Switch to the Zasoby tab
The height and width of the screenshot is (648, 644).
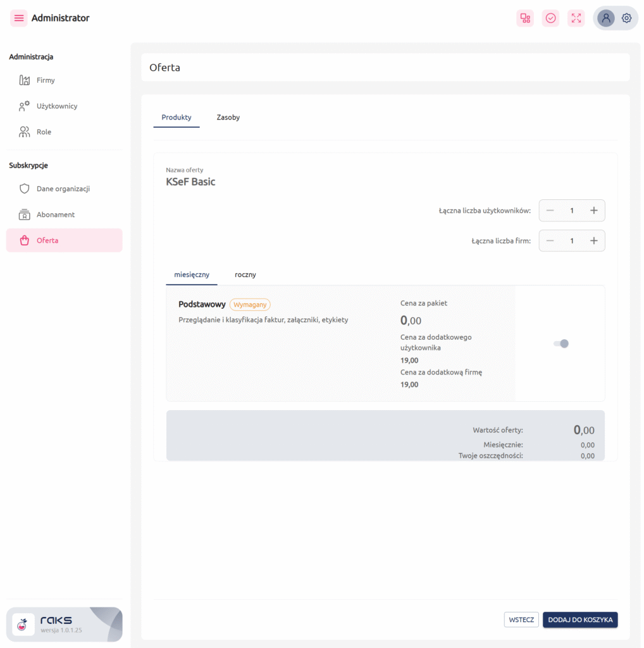coord(228,118)
